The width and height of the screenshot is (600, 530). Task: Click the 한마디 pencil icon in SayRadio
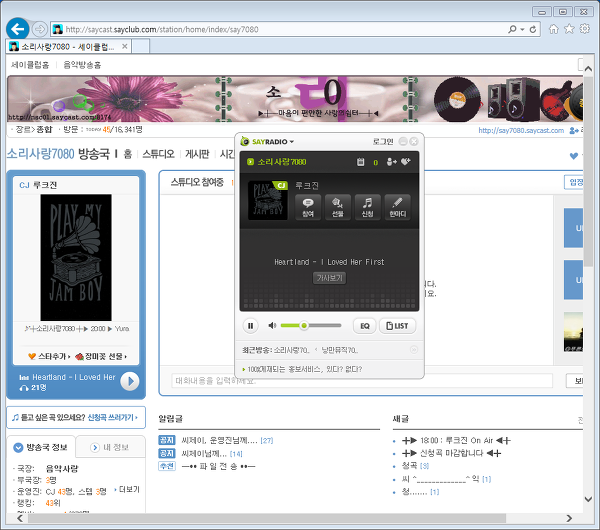(398, 207)
